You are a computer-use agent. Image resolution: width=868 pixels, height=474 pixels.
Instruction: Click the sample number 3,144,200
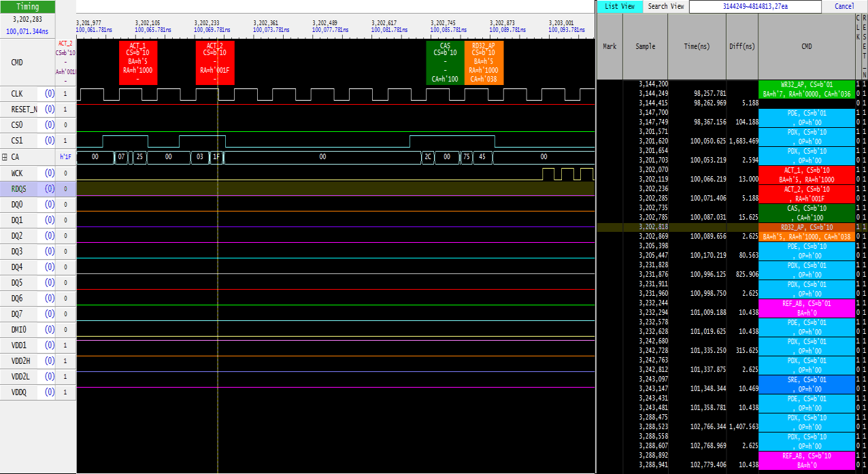point(653,84)
